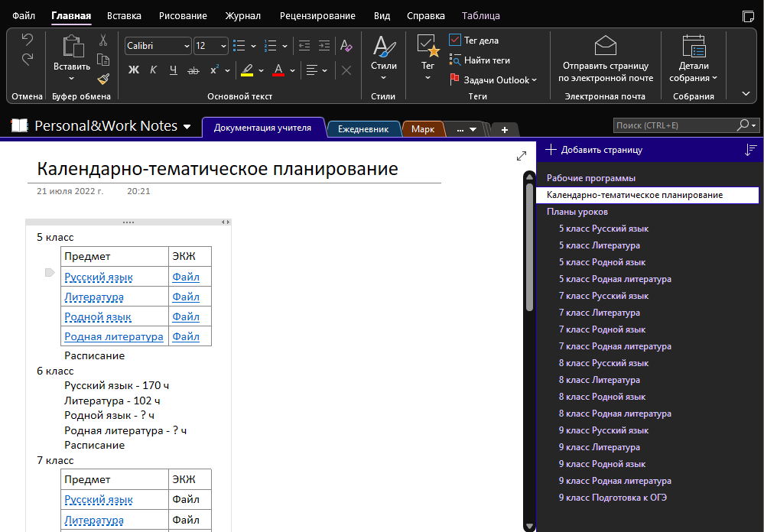The height and width of the screenshot is (532, 764).
Task: Click the search magnifier icon
Action: coord(743,125)
